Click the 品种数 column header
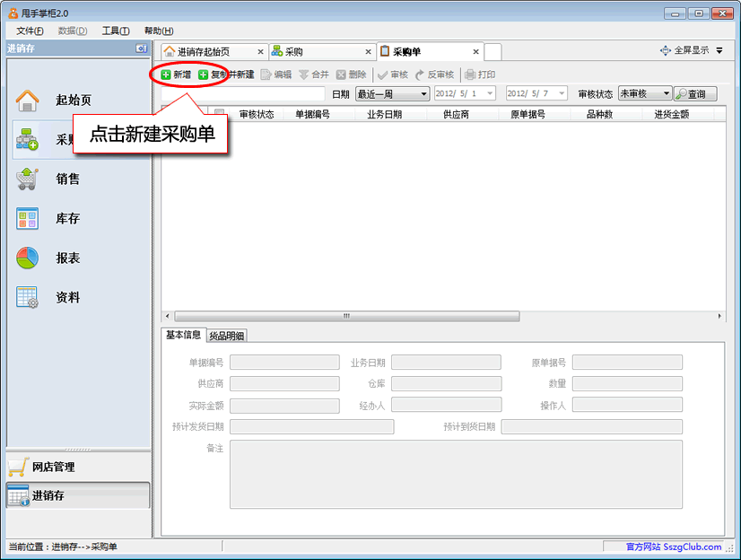Screen dimensions: 741x560 point(599,114)
